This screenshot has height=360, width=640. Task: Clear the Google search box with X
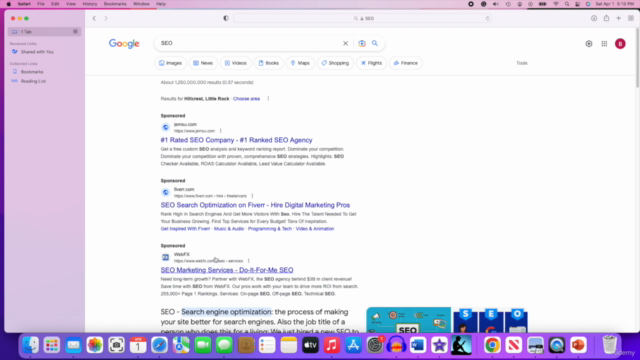tap(345, 43)
